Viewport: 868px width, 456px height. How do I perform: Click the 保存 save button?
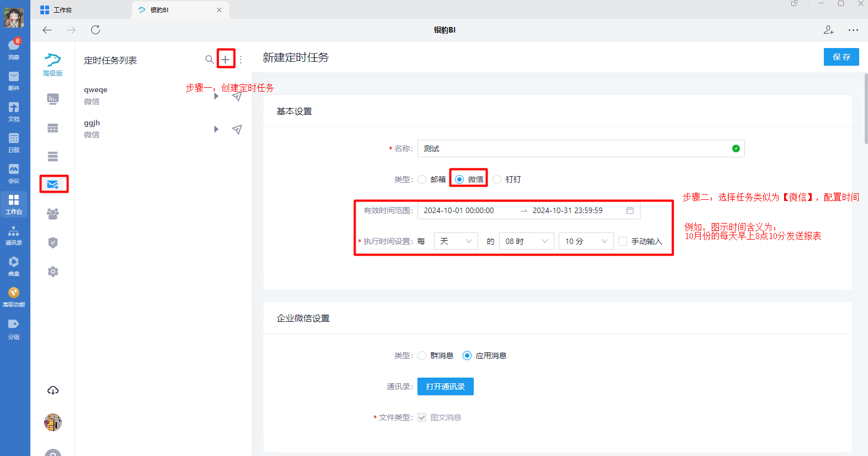[841, 57]
